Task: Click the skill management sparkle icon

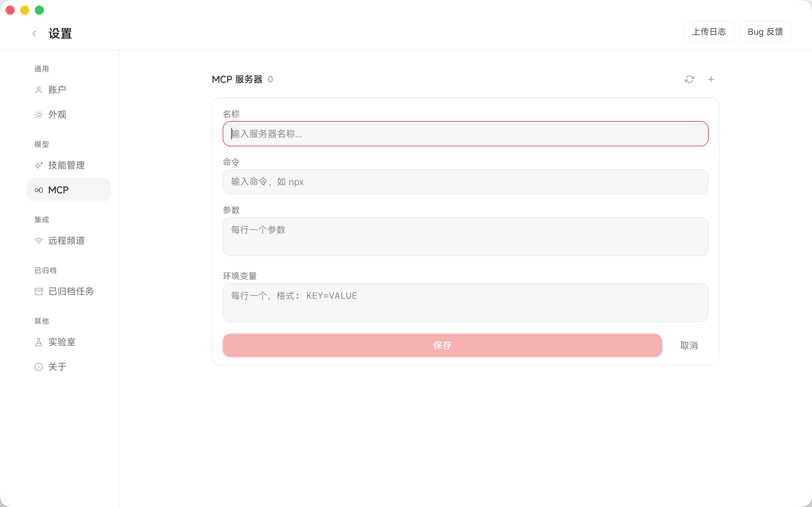Action: coord(39,165)
